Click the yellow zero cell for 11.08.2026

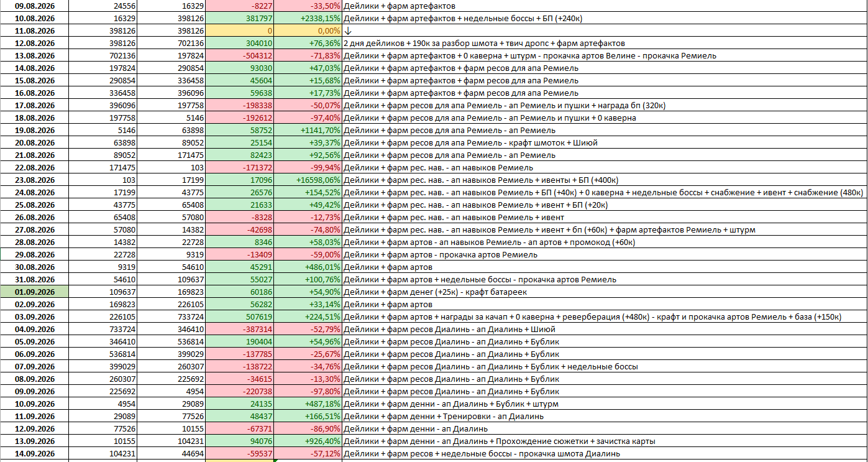point(240,31)
